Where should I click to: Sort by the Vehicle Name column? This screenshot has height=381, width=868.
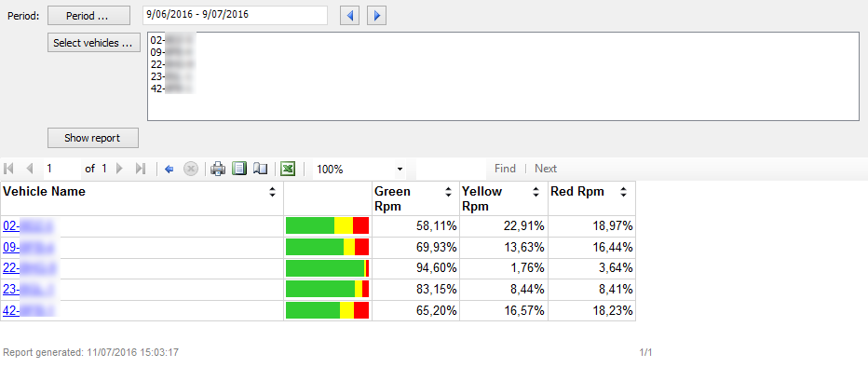coord(272,192)
